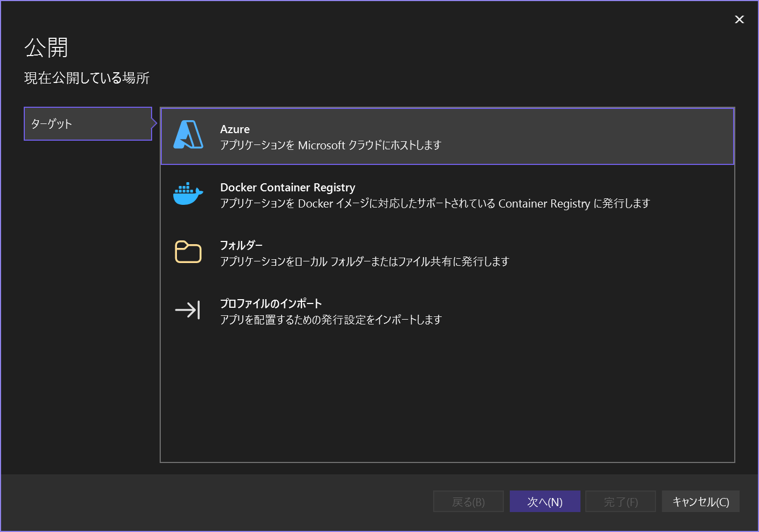Click the yellow folder icon

[188, 252]
